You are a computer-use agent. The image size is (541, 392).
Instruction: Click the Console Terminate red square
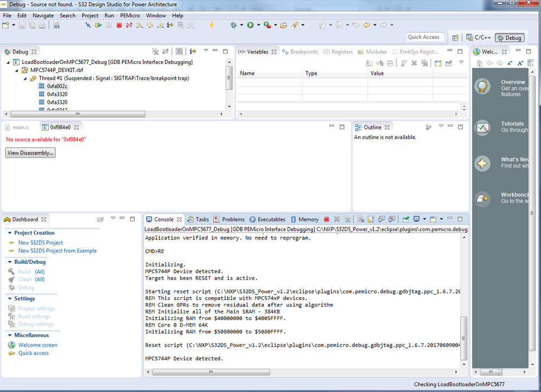pos(327,219)
